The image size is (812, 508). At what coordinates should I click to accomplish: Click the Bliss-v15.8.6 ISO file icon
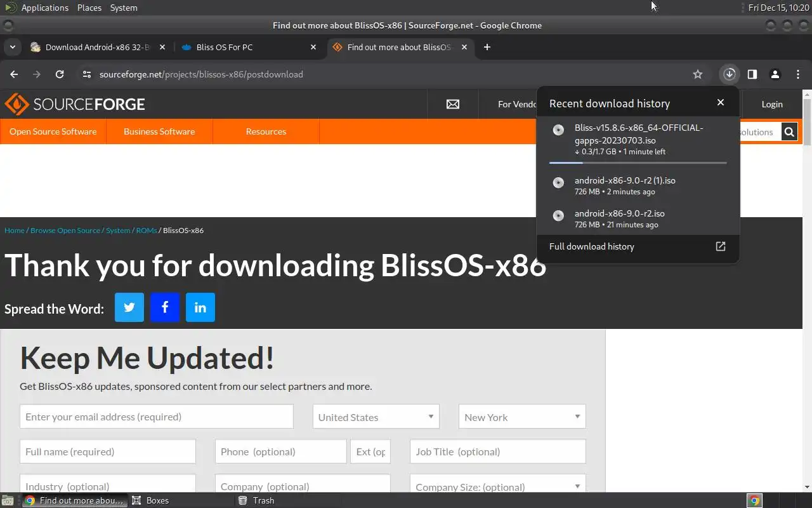coord(558,130)
